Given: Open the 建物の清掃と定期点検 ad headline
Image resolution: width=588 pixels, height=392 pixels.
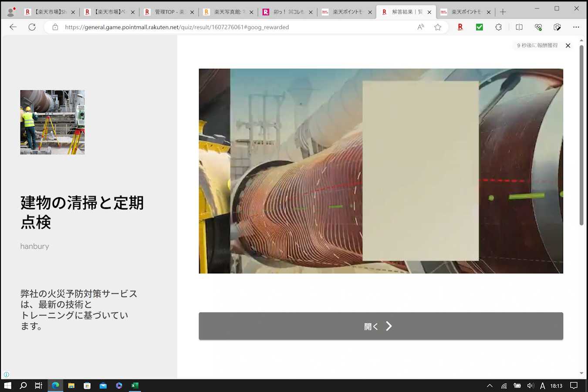Looking at the screenshot, I should [82, 212].
